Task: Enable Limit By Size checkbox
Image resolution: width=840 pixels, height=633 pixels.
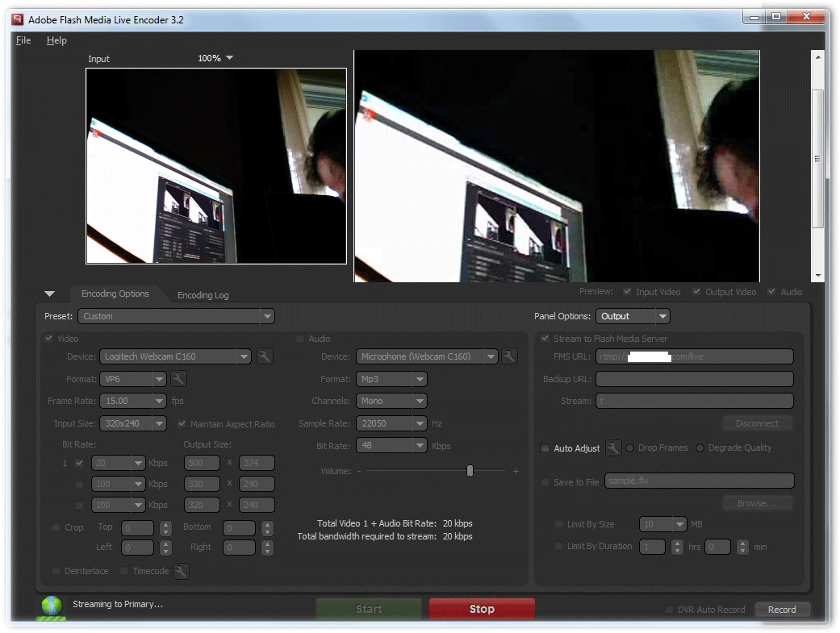Action: click(x=558, y=524)
